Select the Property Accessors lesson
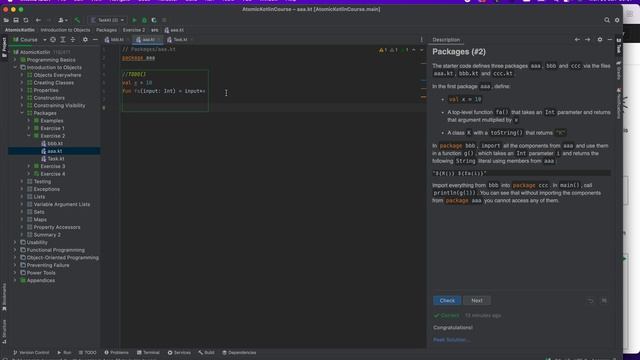The width and height of the screenshot is (640, 360). click(57, 227)
